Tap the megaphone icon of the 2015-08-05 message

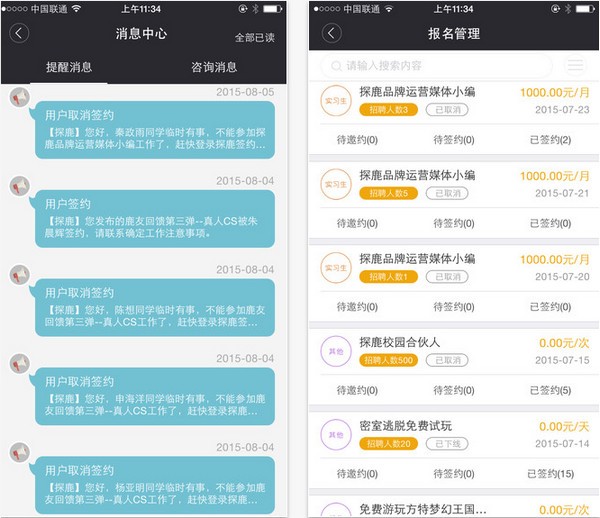click(x=18, y=98)
